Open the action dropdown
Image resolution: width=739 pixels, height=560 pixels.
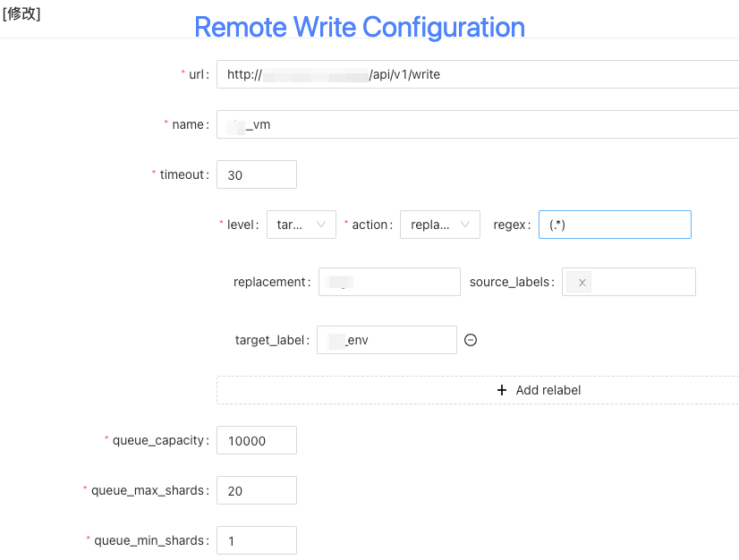point(439,225)
